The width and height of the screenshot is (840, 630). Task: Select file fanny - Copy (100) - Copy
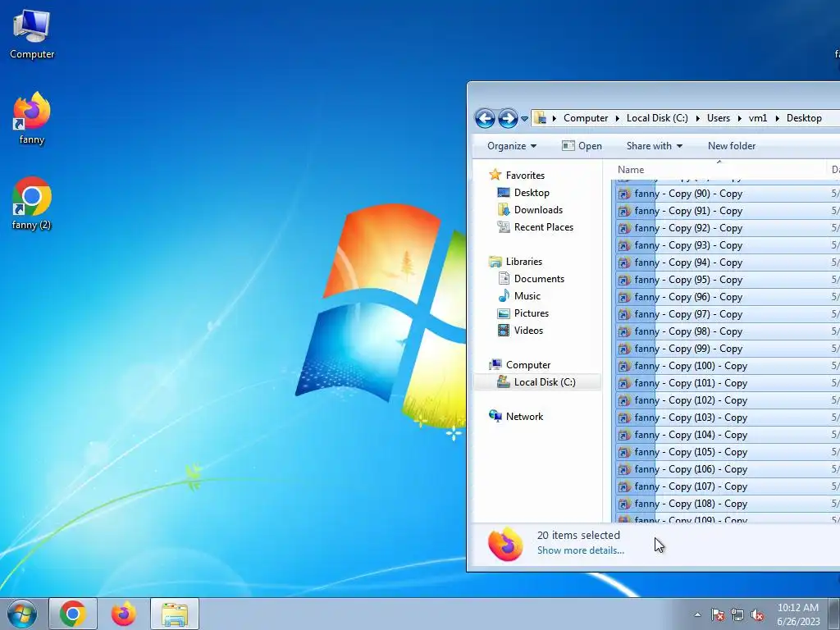click(x=728, y=366)
